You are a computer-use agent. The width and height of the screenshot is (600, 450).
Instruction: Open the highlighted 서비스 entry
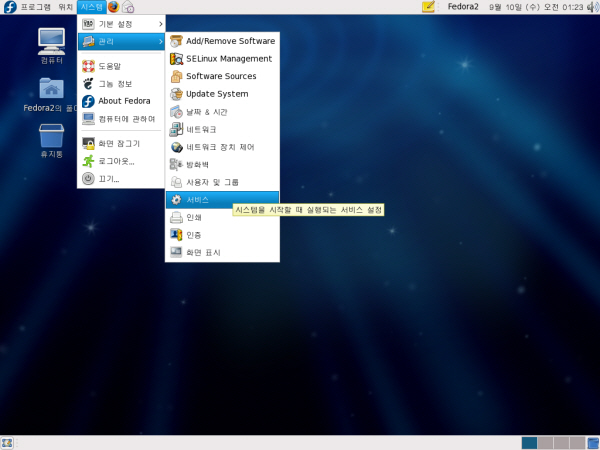[x=222, y=200]
